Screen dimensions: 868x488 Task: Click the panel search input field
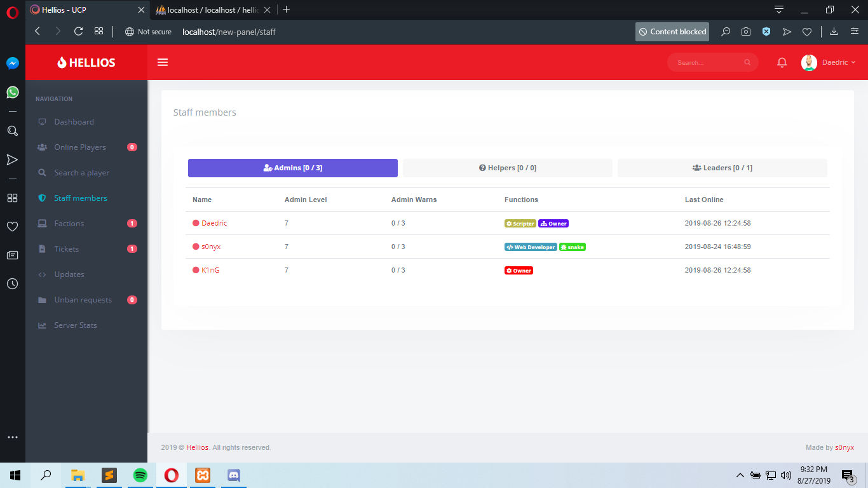point(713,62)
